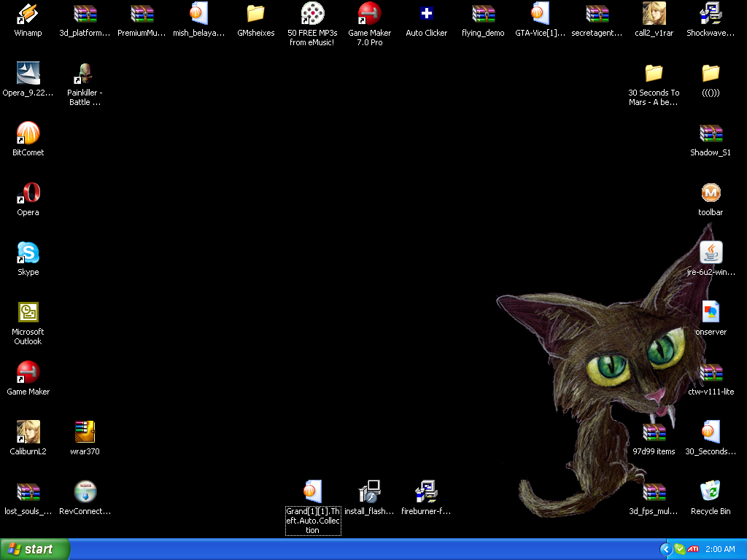Select the call2_v1rar icon
The width and height of the screenshot is (747, 560).
click(x=654, y=14)
